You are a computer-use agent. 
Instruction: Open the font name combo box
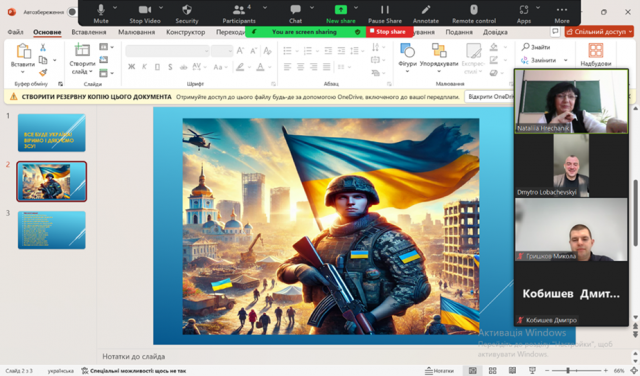pos(167,51)
